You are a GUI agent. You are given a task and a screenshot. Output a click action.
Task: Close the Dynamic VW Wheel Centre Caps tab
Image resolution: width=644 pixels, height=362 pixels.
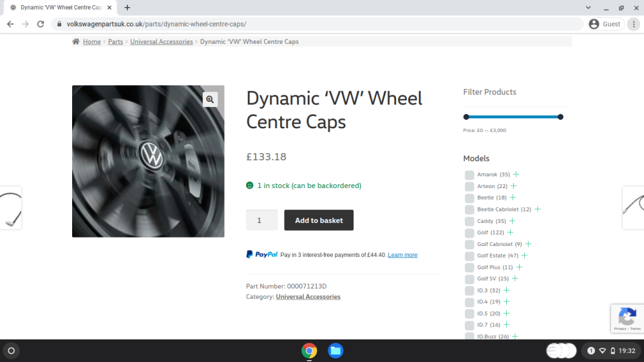click(109, 7)
